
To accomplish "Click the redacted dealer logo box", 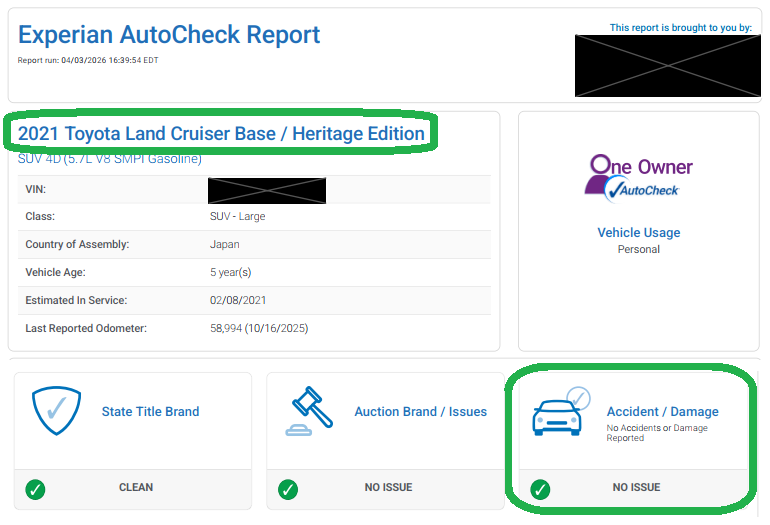I will [x=668, y=65].
